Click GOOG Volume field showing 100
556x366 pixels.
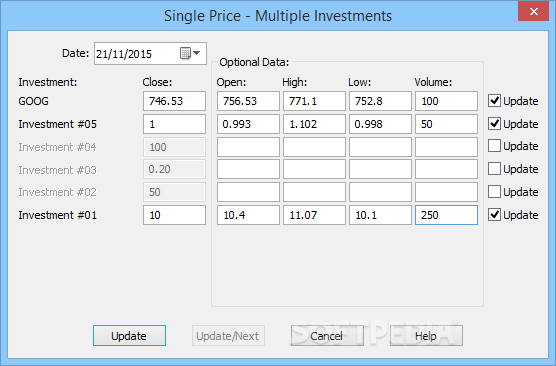[x=446, y=101]
